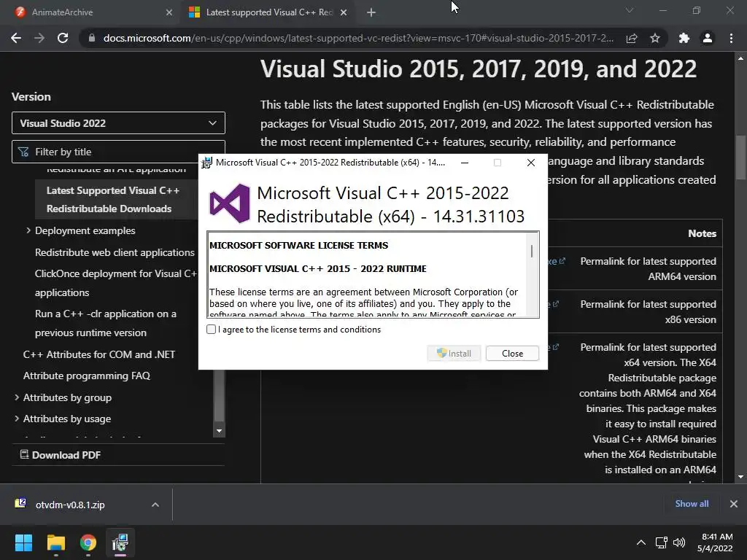
Task: Open the Chrome extensions puzzle icon
Action: coord(684,38)
